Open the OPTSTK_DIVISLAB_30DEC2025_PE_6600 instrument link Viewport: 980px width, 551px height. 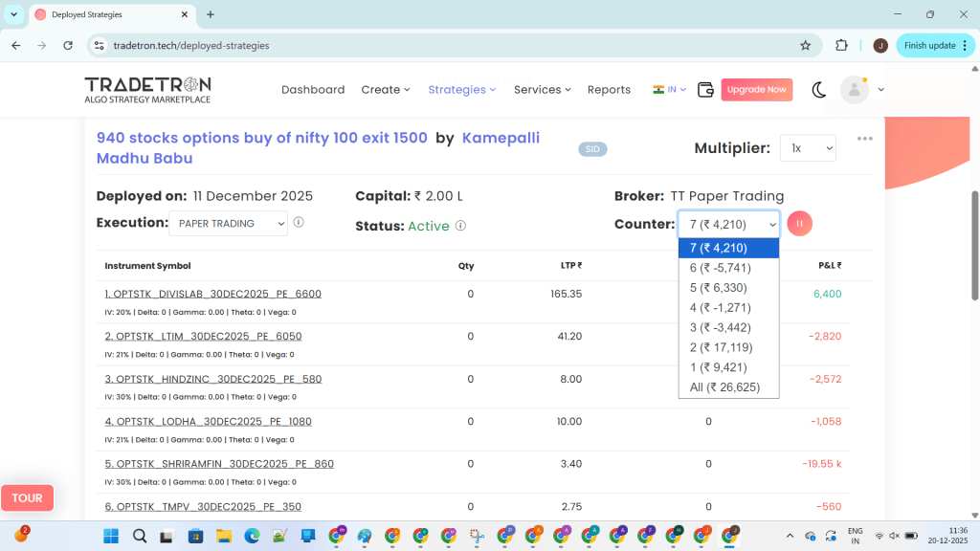coord(212,294)
